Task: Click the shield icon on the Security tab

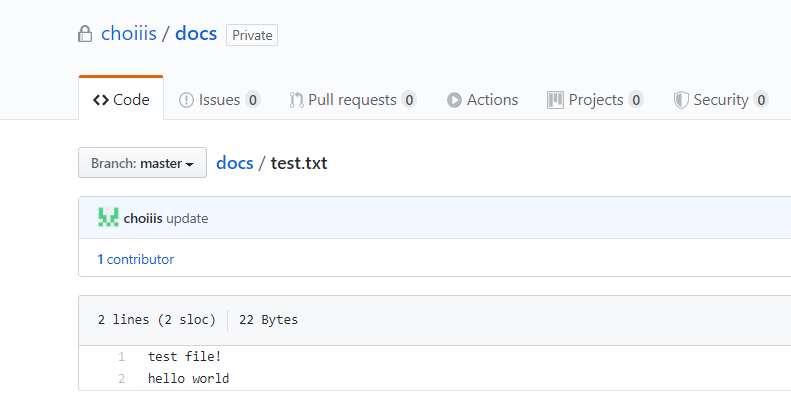Action: (x=680, y=100)
